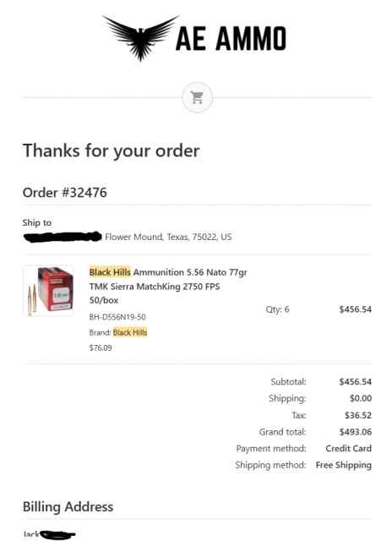Viewport: 392px width, 541px height.
Task: Click the Credit Card payment method value
Action: [349, 448]
